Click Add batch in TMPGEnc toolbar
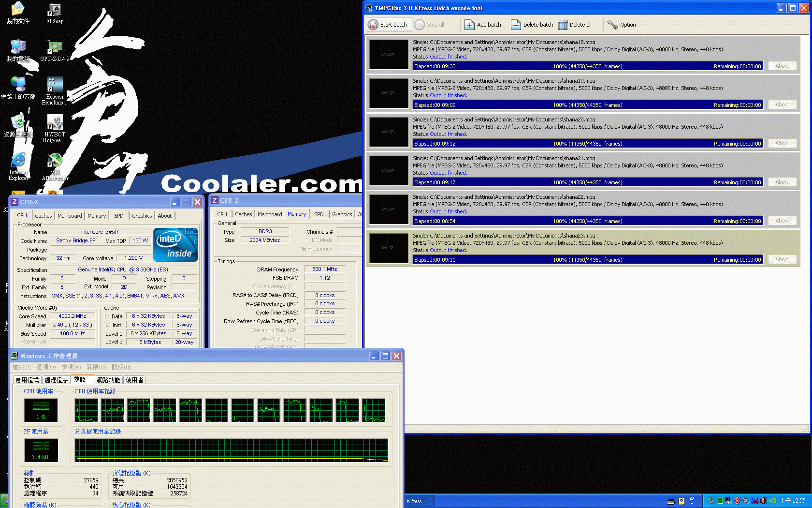812x508 pixels. (x=483, y=25)
